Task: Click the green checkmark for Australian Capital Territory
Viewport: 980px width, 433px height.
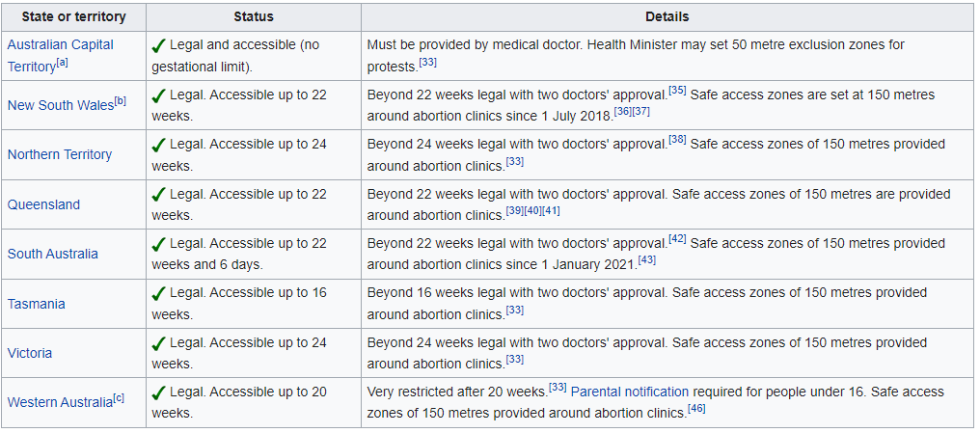Action: [159, 45]
